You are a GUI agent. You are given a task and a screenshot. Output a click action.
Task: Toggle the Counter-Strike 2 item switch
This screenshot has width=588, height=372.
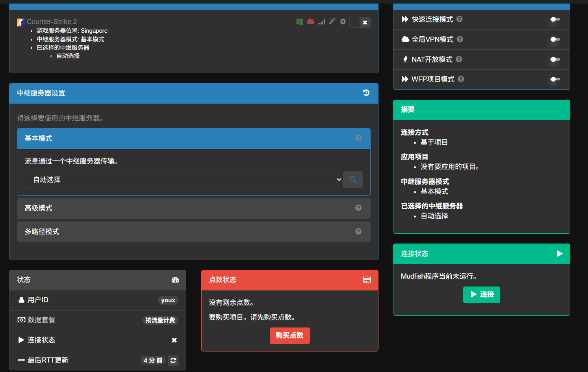pyautogui.click(x=360, y=22)
